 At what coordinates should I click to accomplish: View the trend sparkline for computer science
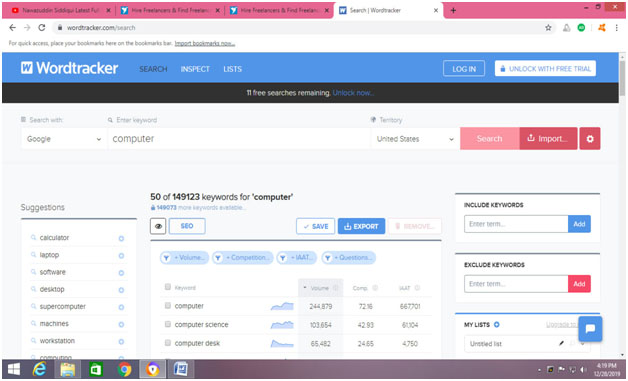[282, 325]
